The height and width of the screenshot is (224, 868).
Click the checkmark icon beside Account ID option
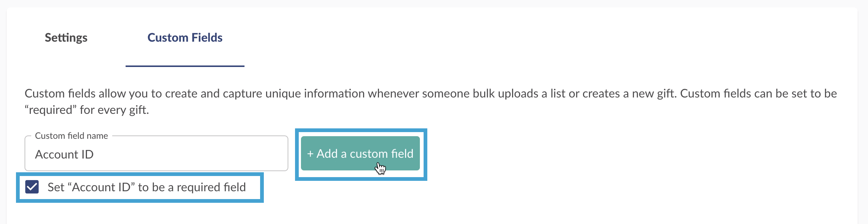[32, 187]
